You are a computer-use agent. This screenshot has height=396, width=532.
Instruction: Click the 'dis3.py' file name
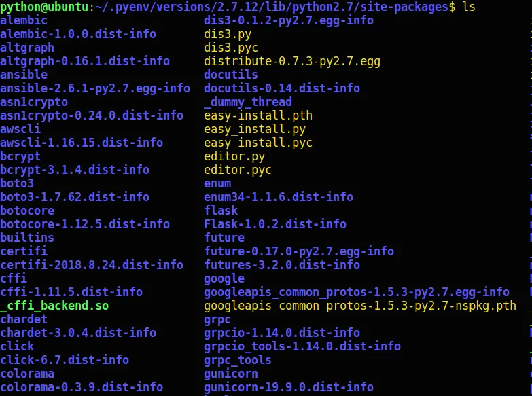point(228,34)
